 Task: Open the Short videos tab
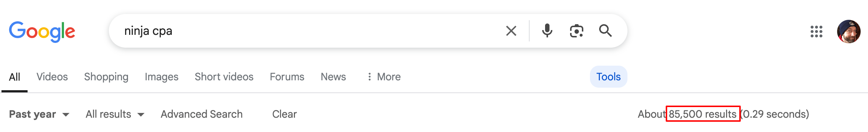click(x=224, y=77)
